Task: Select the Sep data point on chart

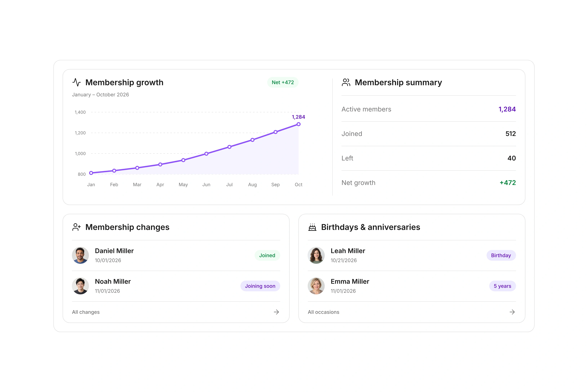Action: [275, 132]
